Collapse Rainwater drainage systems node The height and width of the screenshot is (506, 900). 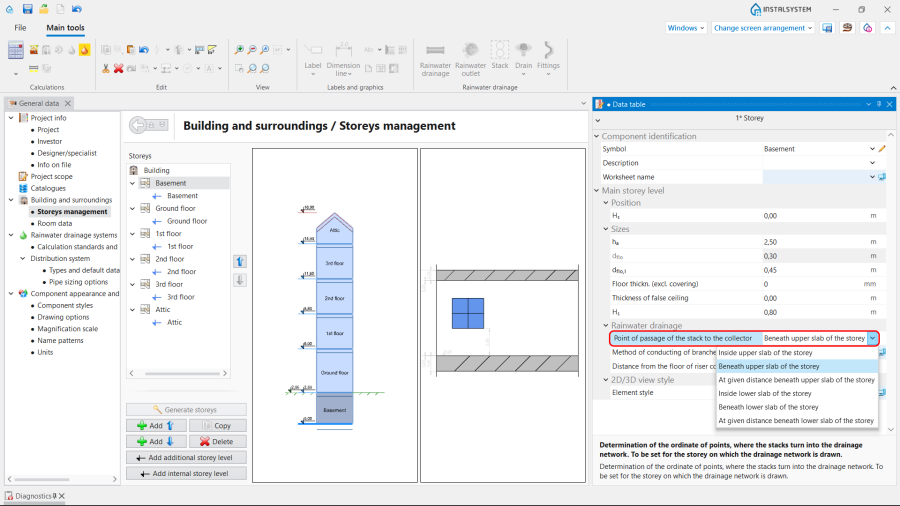11,235
